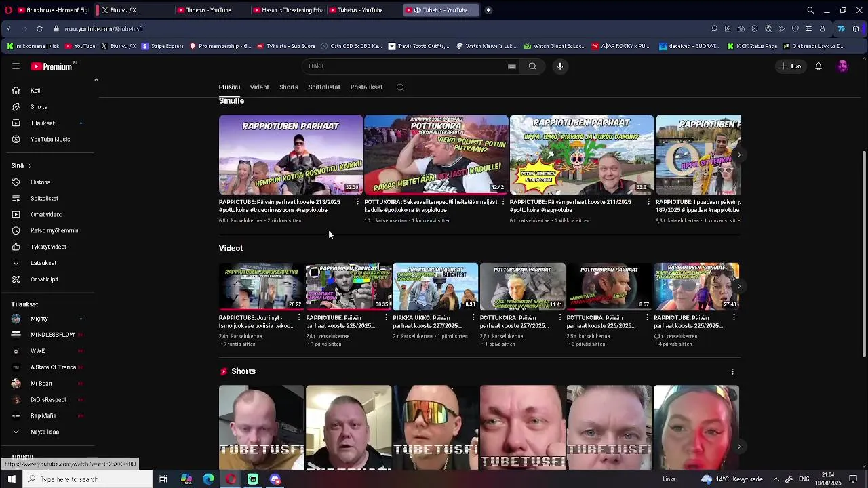Screen dimensions: 868x488
Task: Switch to the Shorts channel tab
Action: point(289,87)
